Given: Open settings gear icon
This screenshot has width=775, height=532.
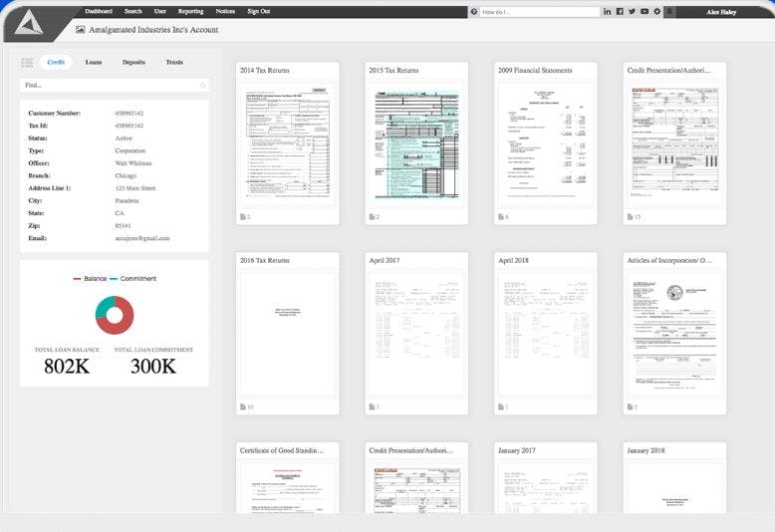Looking at the screenshot, I should click(x=656, y=11).
